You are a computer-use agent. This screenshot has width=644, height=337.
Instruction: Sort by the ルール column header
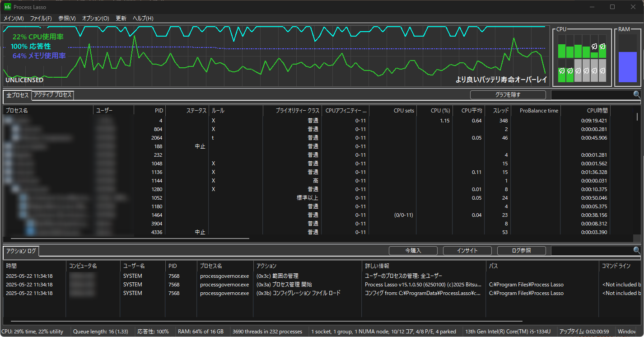point(236,110)
